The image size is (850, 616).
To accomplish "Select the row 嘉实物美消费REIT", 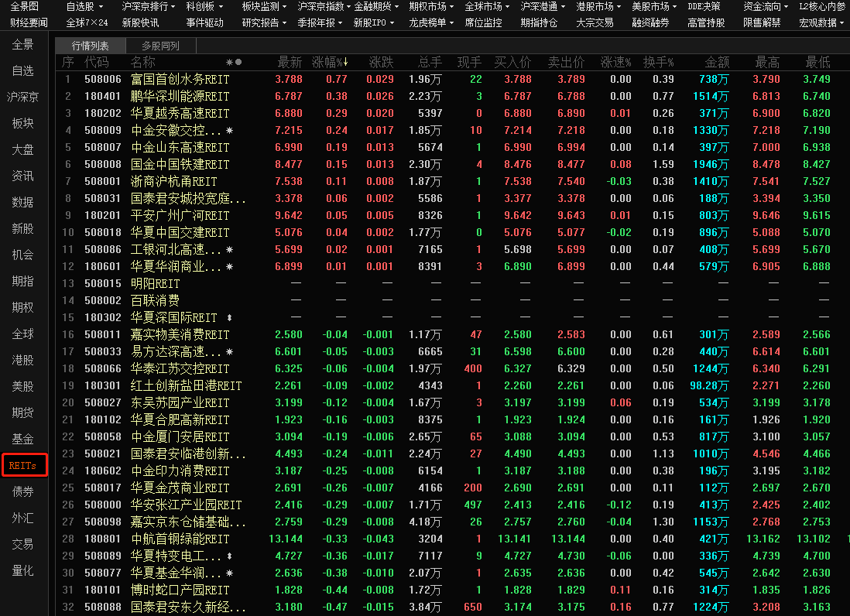I will [x=453, y=335].
